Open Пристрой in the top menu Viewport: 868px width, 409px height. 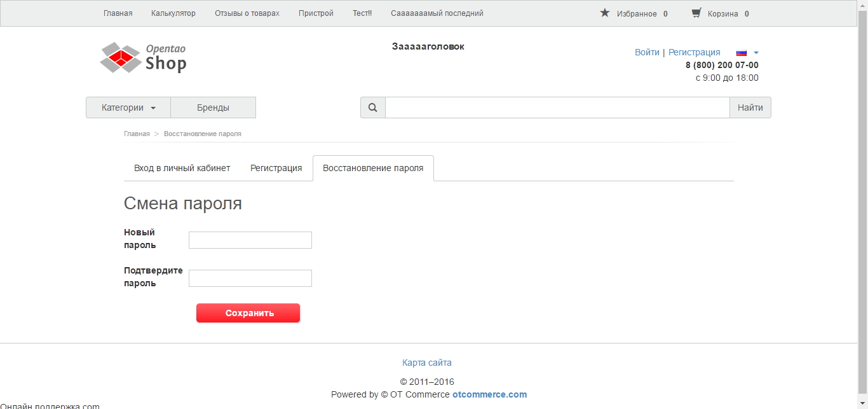pos(316,13)
